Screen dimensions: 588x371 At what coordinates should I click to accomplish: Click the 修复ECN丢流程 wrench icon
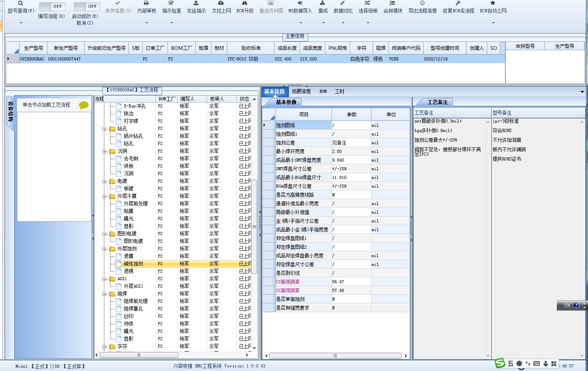tap(458, 3)
